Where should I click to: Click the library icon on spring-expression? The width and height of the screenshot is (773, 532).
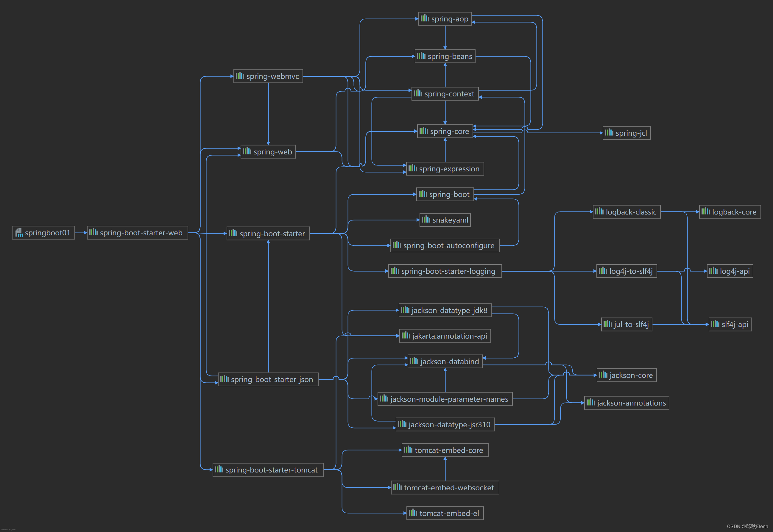412,168
